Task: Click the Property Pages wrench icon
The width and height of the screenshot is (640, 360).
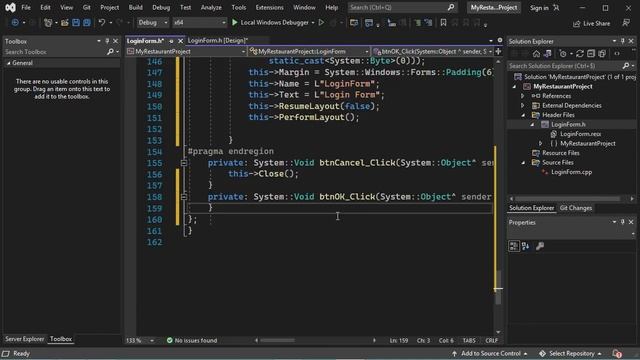Action: click(540, 246)
